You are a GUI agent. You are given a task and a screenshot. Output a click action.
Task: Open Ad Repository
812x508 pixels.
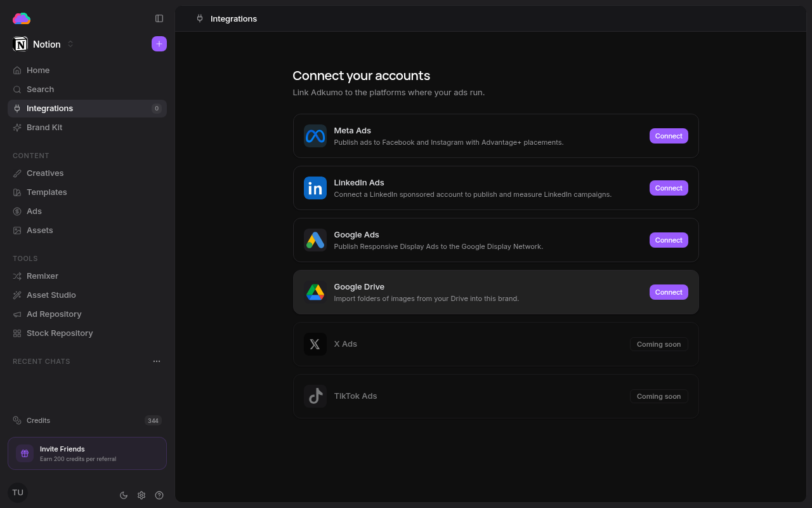pos(87,314)
